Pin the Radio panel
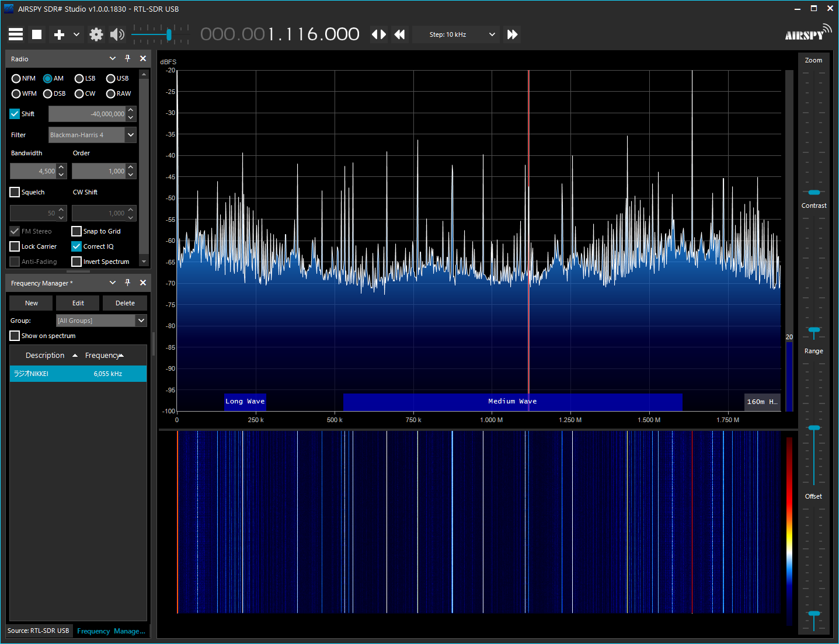This screenshot has height=644, width=839. [128, 58]
